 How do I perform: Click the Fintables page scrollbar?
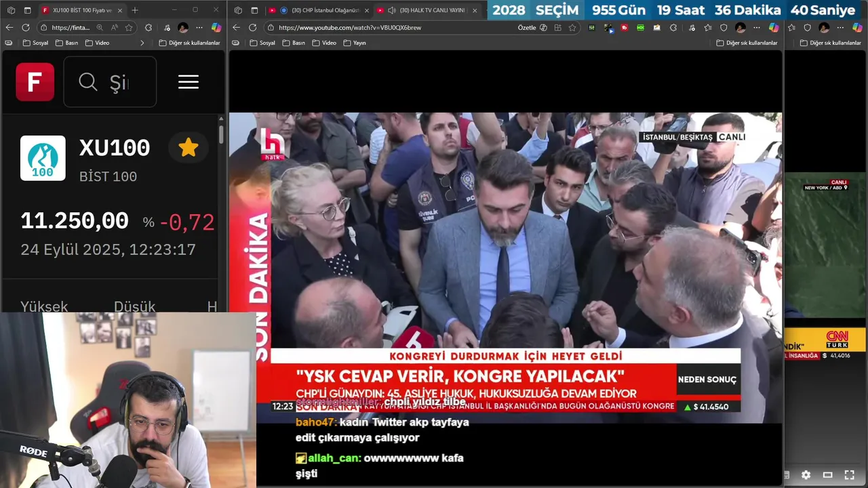tap(221, 134)
